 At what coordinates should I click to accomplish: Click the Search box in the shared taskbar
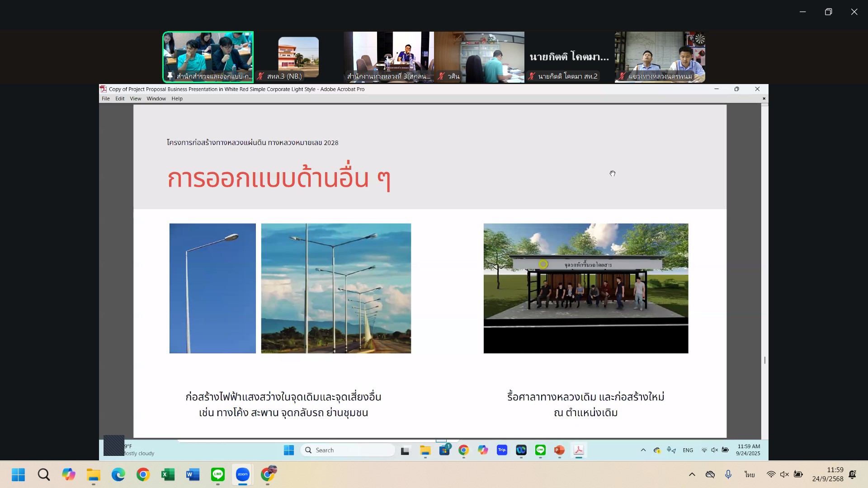(x=347, y=450)
